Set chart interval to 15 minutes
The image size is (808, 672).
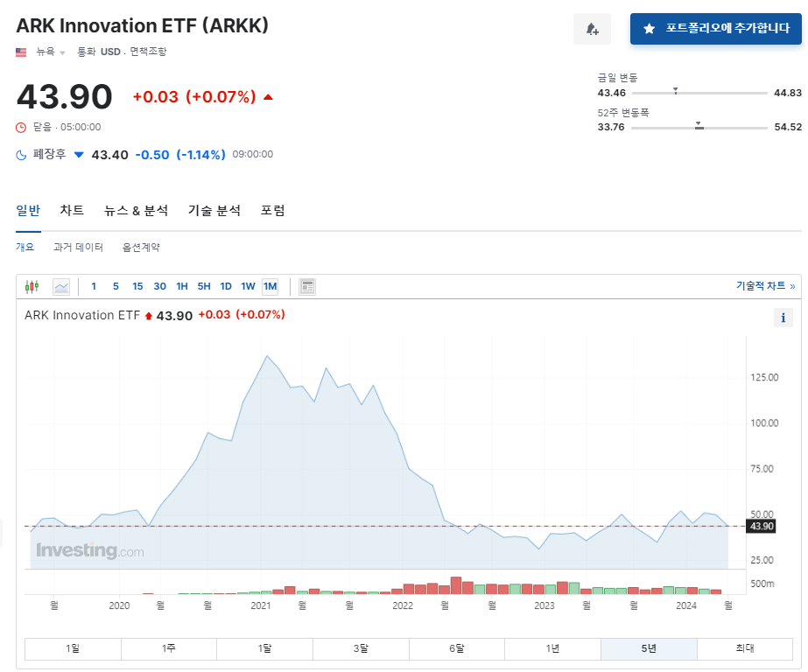pos(137,286)
